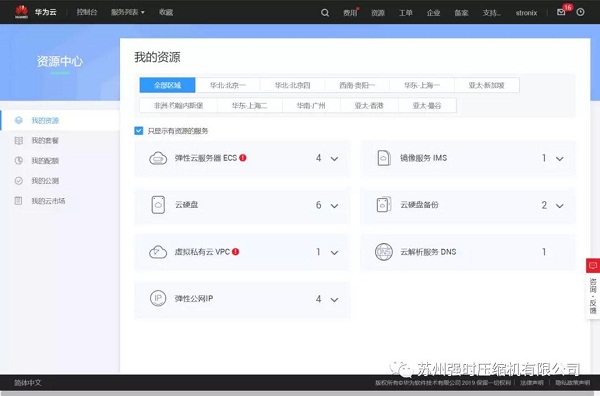600x396 pixels.
Task: Click the 我的云市场 sidebar icon
Action: tap(18, 200)
